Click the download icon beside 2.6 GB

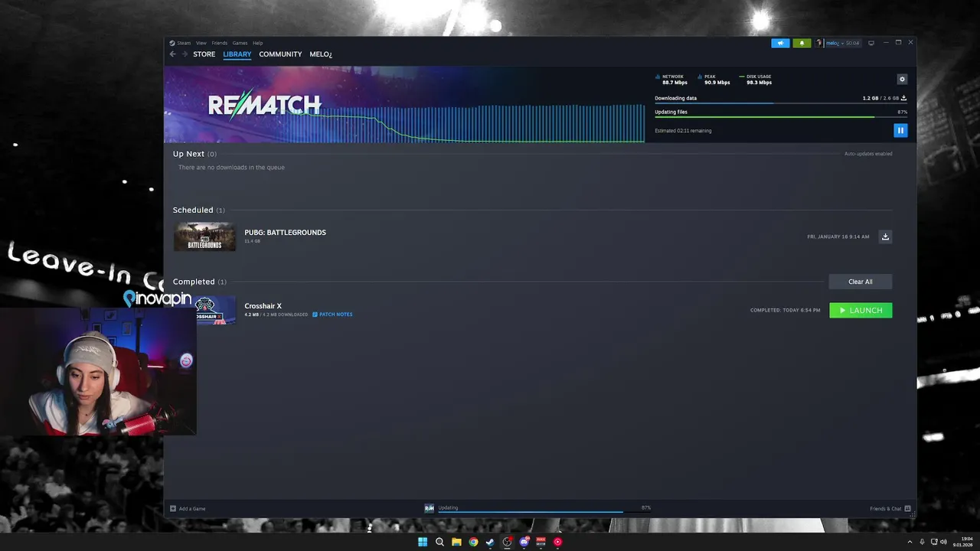click(903, 98)
